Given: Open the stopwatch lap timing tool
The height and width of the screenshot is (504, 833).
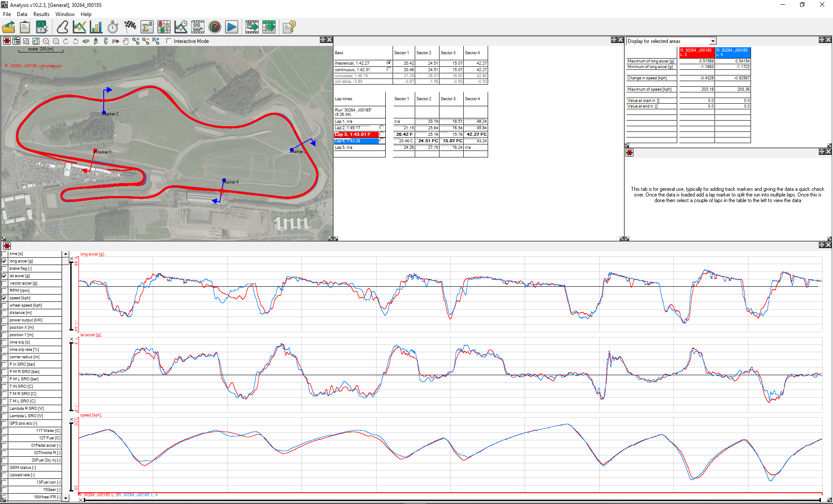Looking at the screenshot, I should click(113, 27).
